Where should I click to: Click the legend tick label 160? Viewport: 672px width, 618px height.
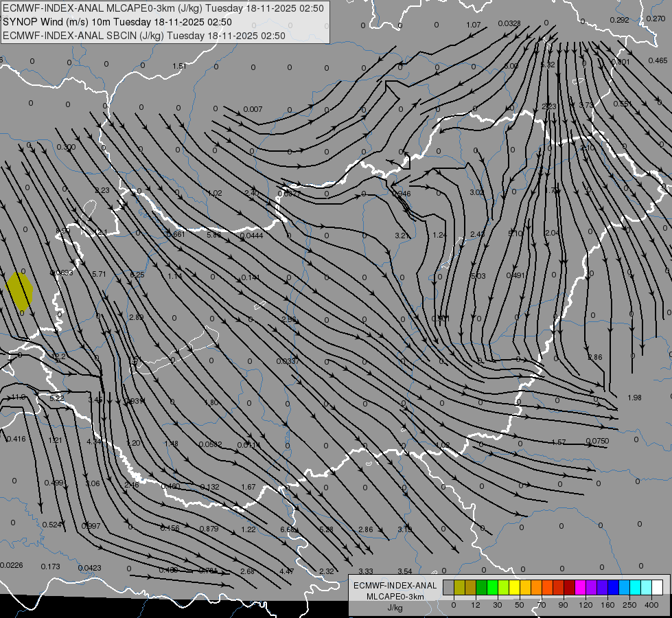(607, 605)
